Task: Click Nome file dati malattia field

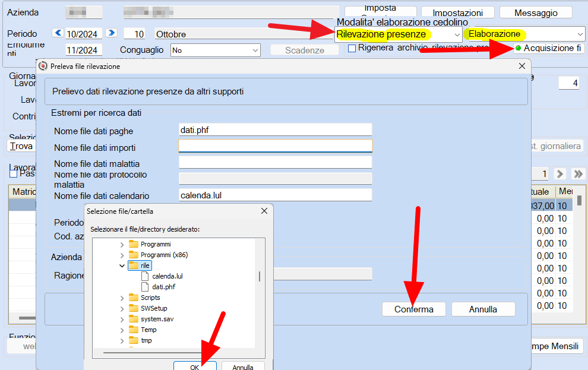Action: pos(275,162)
